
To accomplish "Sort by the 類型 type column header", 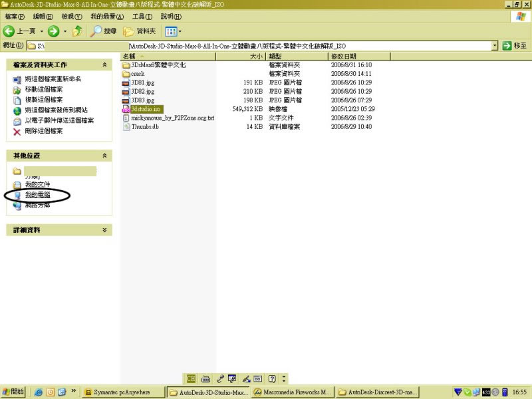I will tap(297, 57).
